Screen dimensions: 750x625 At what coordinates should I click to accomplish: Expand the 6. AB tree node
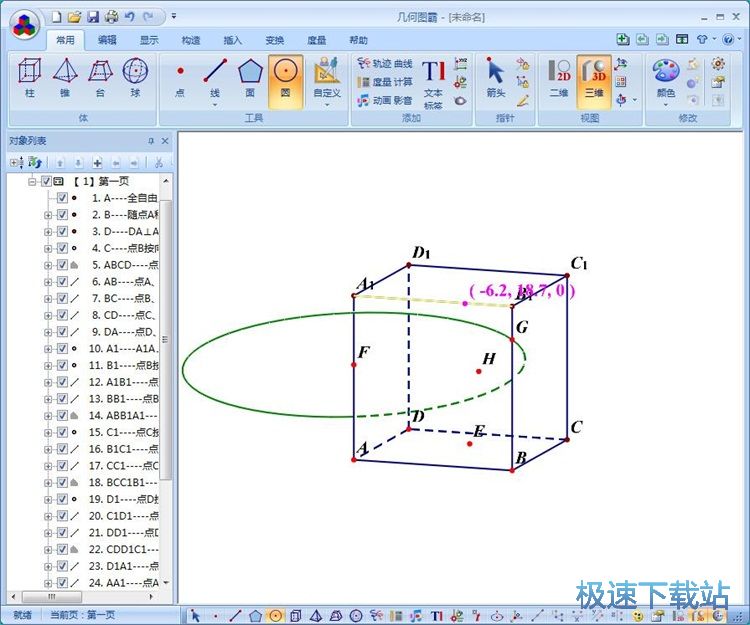(48, 282)
